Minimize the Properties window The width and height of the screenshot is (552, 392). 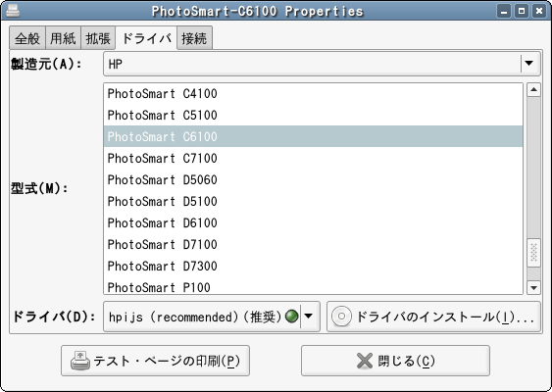point(504,11)
